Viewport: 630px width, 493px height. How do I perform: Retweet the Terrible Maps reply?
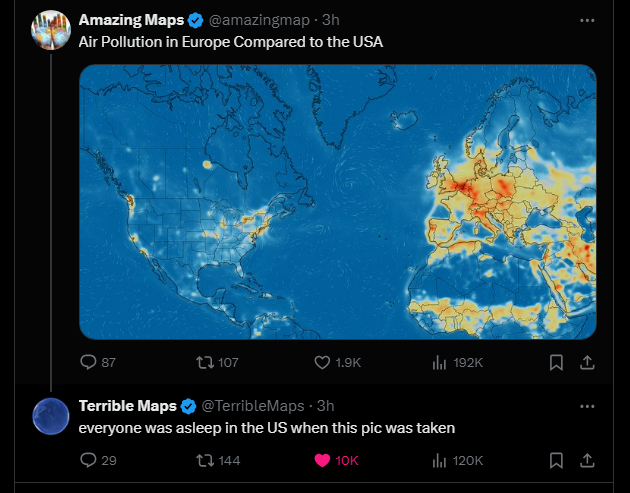click(x=202, y=460)
